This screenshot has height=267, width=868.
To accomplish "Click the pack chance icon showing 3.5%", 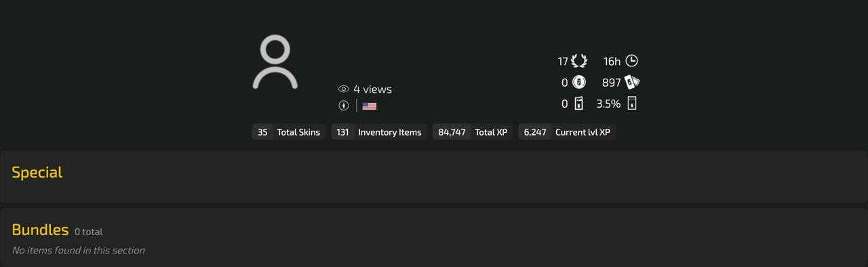I will tap(632, 103).
